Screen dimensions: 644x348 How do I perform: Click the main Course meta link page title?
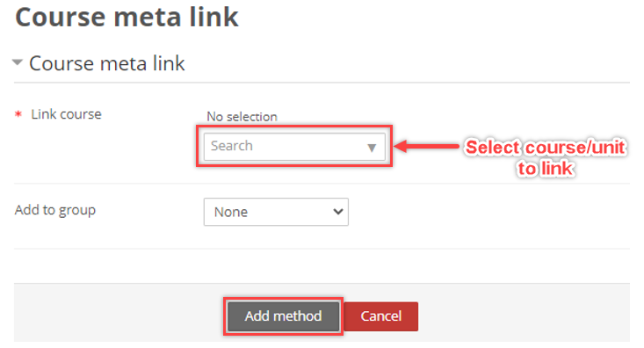(127, 18)
